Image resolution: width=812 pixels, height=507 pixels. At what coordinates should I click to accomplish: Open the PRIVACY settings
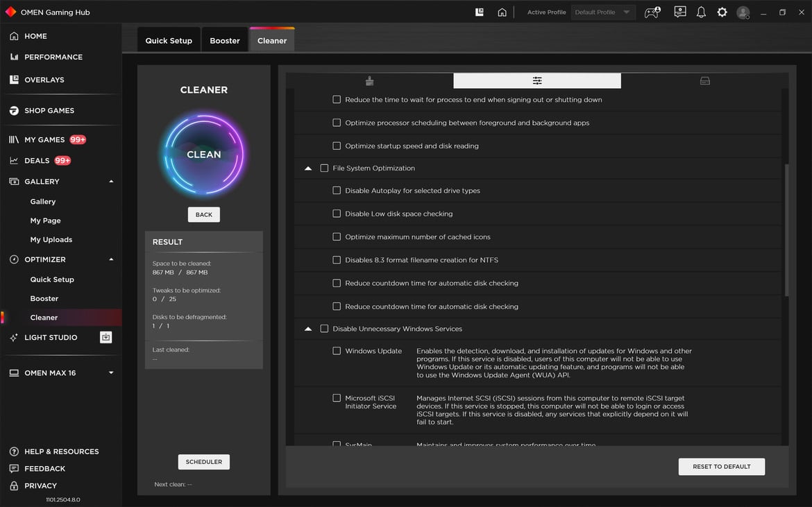tap(40, 485)
